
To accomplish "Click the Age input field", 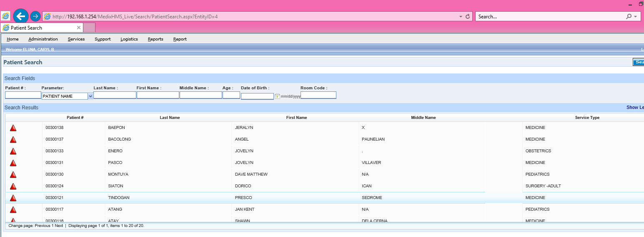I will pos(231,95).
